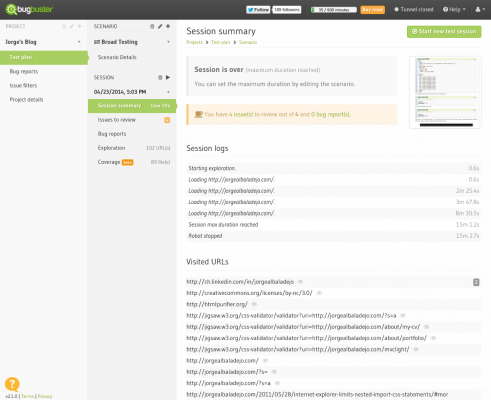Click the Twitter followers count box
Image resolution: width=491 pixels, height=400 pixels.
287,10
